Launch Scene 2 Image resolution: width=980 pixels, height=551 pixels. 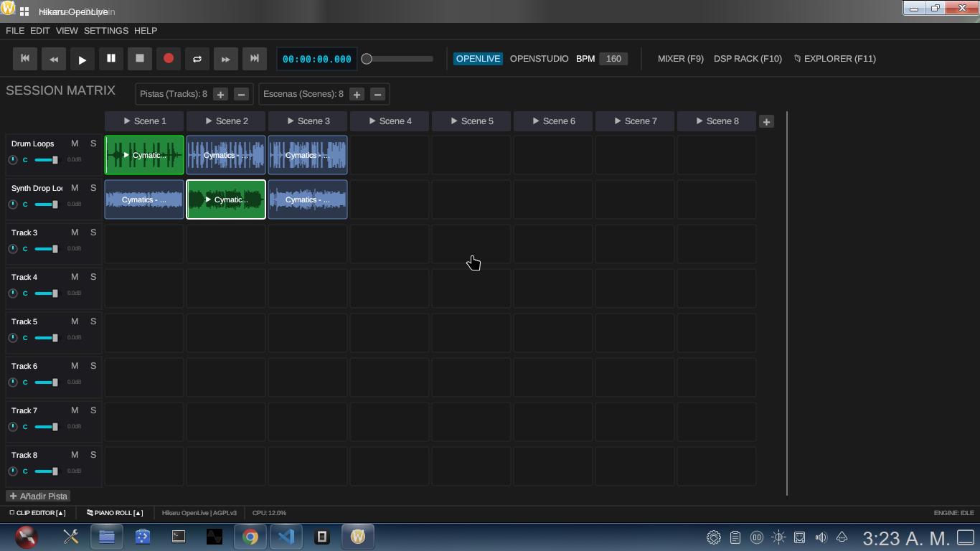(226, 121)
